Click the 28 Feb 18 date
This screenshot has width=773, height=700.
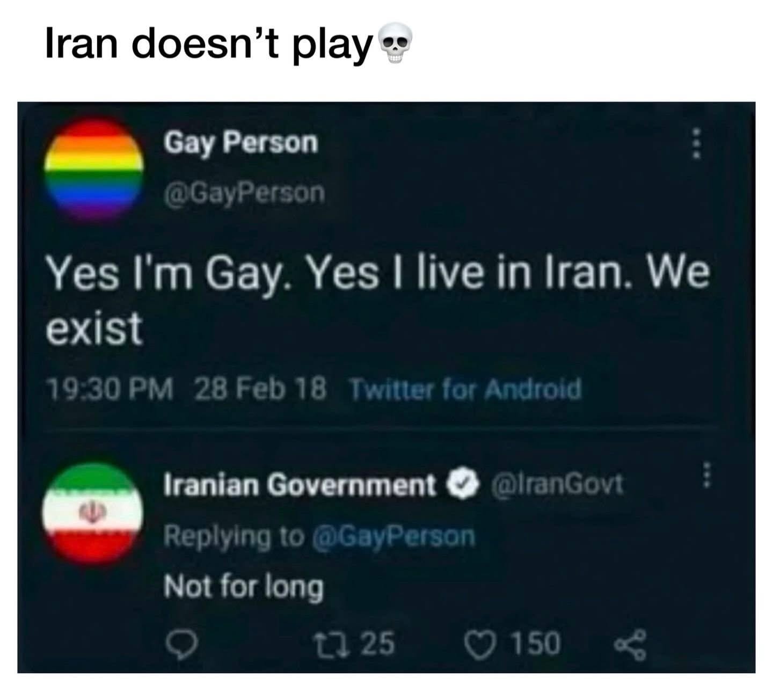[260, 388]
